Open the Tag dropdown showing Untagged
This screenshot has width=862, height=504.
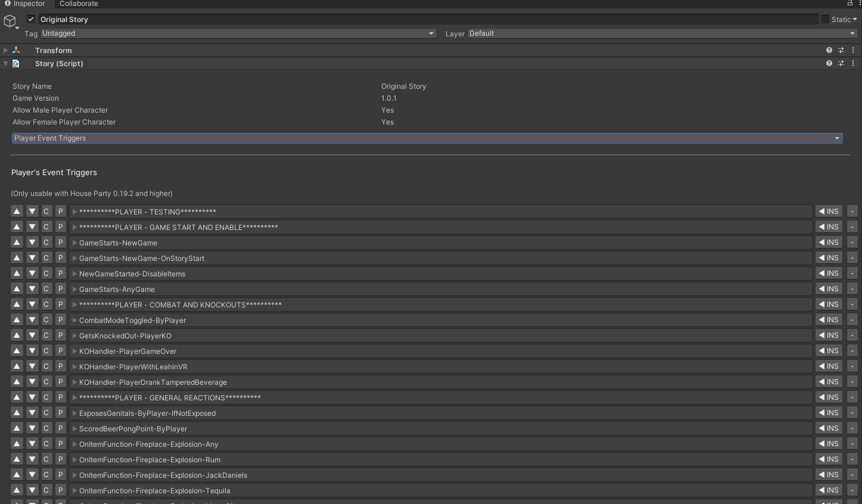pyautogui.click(x=238, y=33)
